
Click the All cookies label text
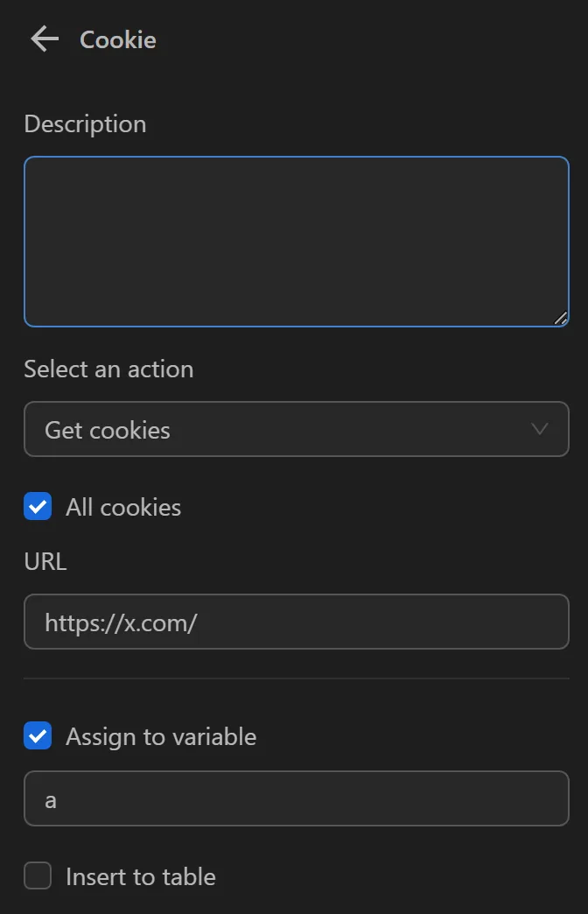coord(123,506)
